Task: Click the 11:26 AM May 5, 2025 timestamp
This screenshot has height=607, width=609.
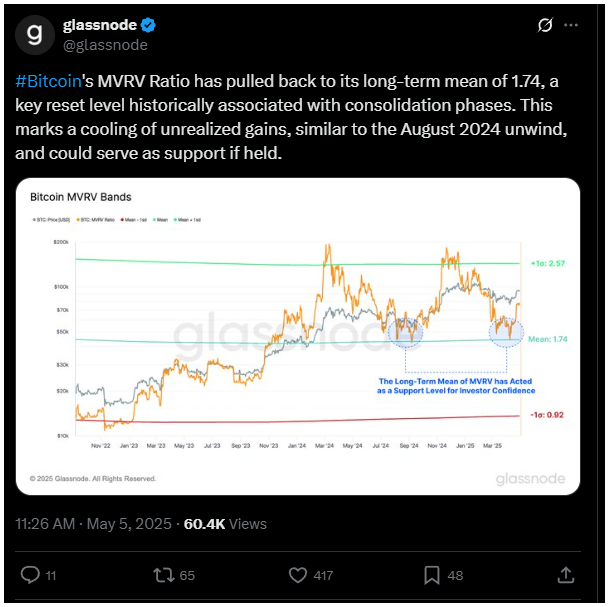Action: point(93,524)
